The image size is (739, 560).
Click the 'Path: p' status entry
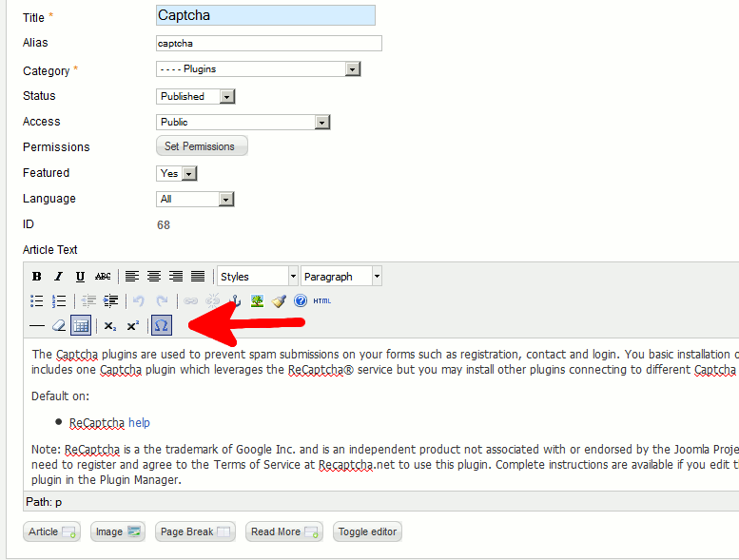(x=44, y=502)
